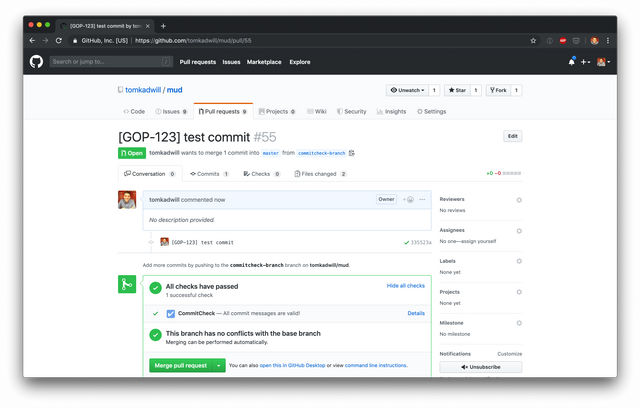This screenshot has width=640, height=408.
Task: Switch to the Settings tab
Action: point(431,111)
